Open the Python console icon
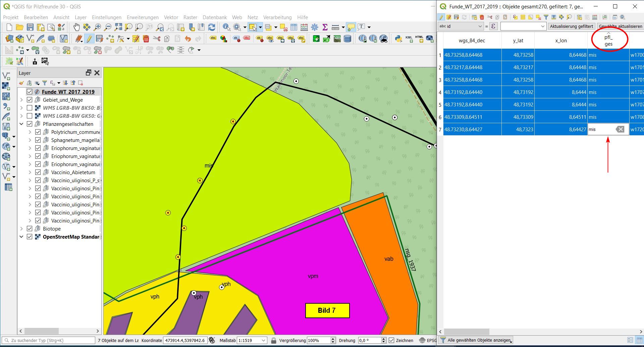 (x=398, y=39)
